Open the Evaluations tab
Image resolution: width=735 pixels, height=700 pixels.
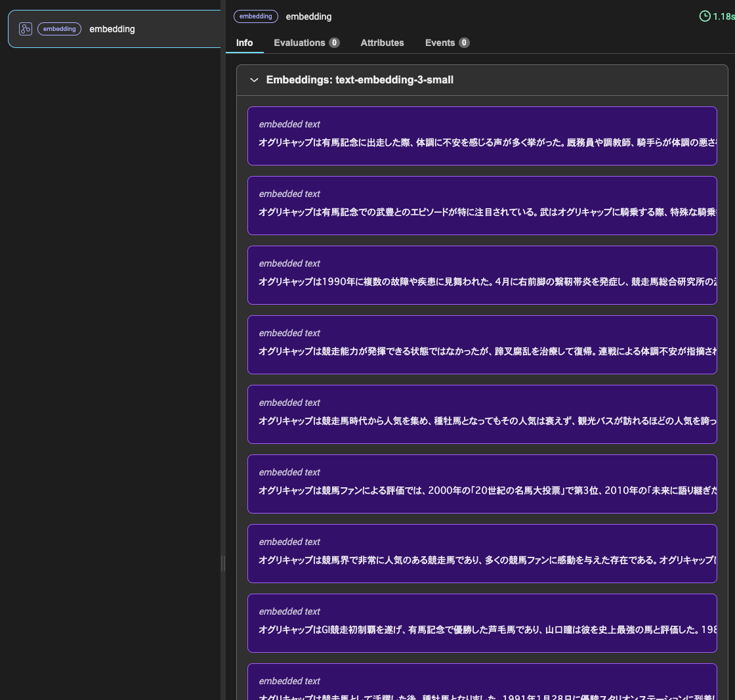[306, 43]
